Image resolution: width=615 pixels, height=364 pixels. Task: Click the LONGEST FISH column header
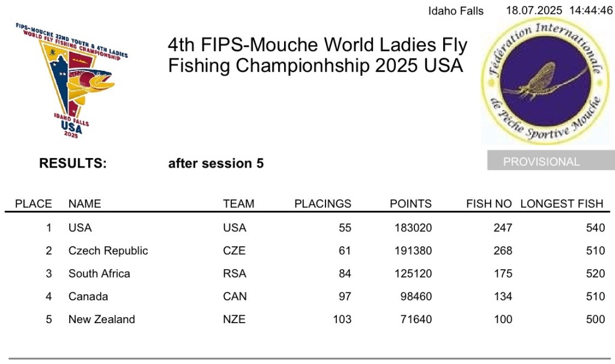[x=562, y=204]
